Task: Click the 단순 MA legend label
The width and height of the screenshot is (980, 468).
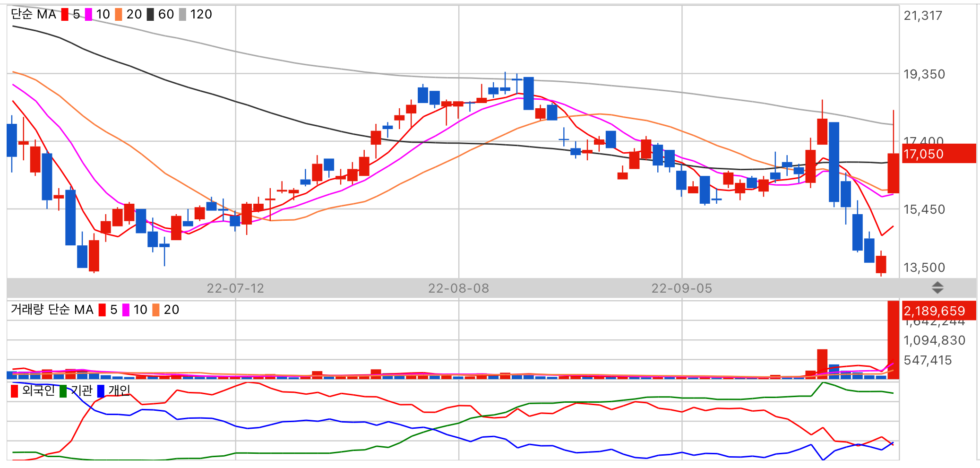Action: (34, 15)
